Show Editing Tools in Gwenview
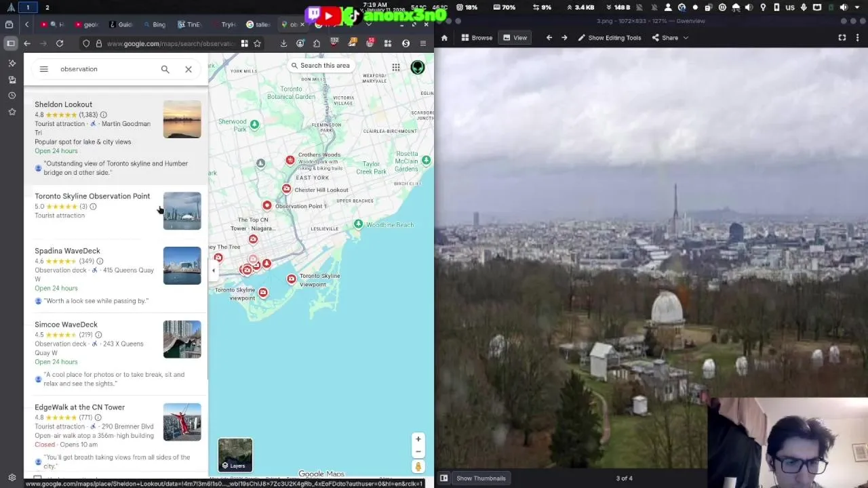 pos(609,38)
